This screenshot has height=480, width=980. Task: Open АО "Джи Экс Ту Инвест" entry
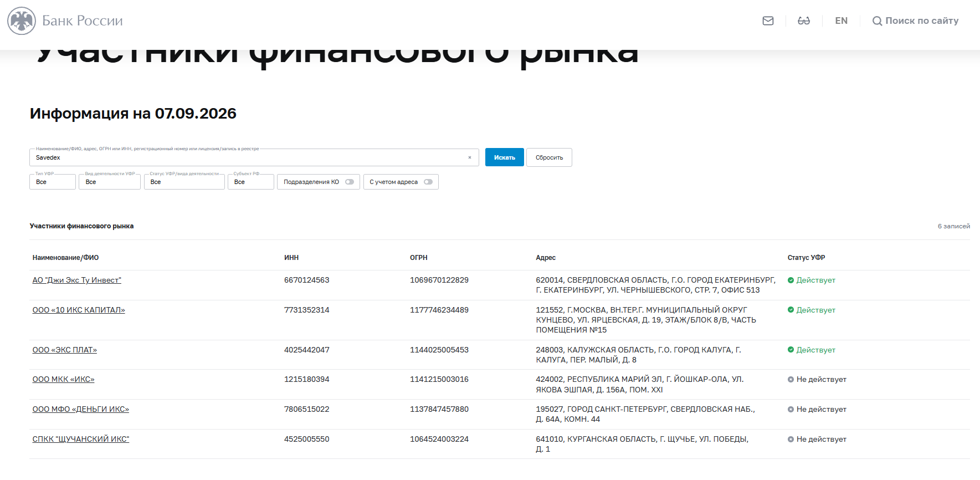(77, 280)
